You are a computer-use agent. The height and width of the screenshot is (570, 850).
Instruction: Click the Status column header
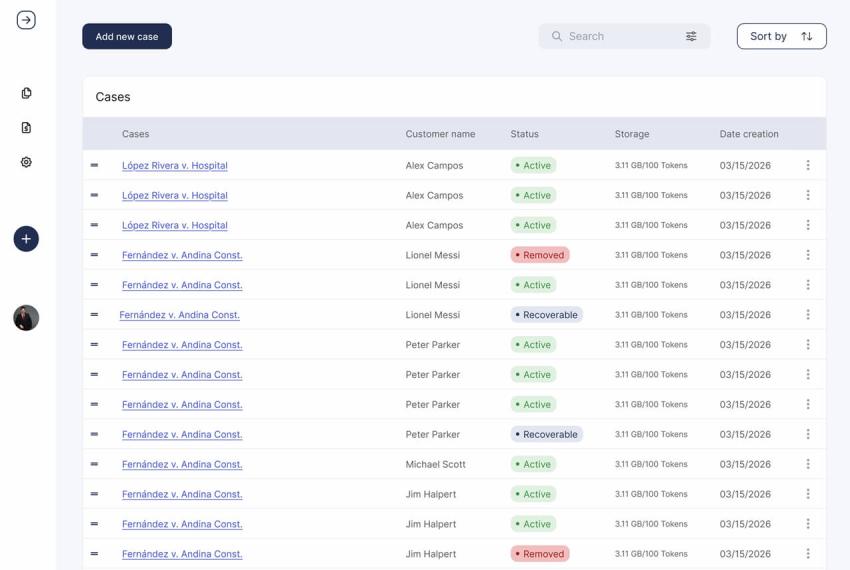coord(524,134)
